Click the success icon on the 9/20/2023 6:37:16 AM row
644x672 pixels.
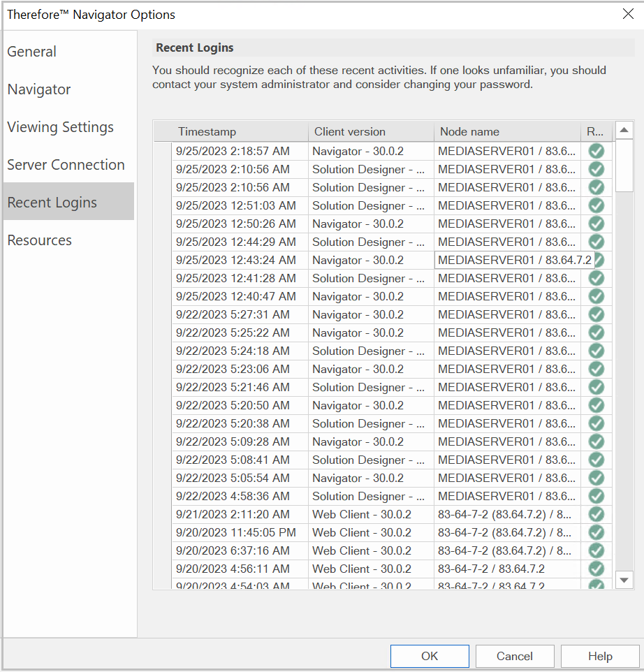(597, 550)
